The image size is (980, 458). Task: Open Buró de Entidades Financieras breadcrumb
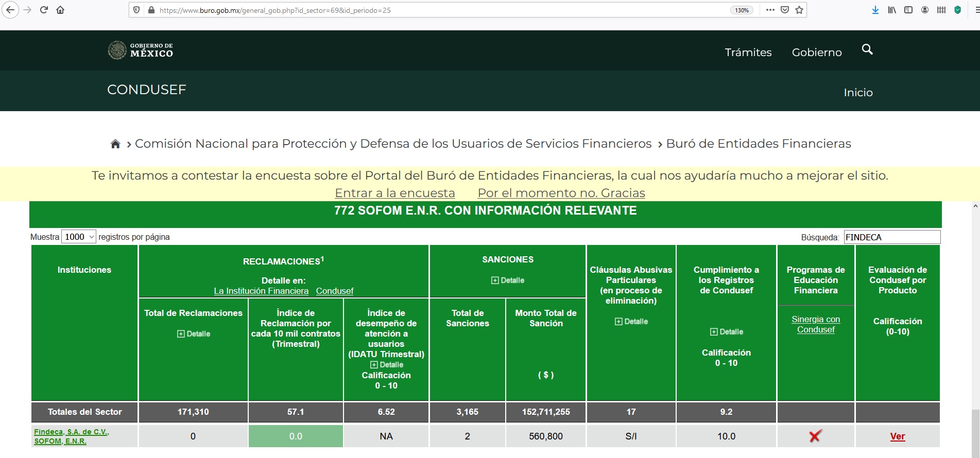(759, 144)
